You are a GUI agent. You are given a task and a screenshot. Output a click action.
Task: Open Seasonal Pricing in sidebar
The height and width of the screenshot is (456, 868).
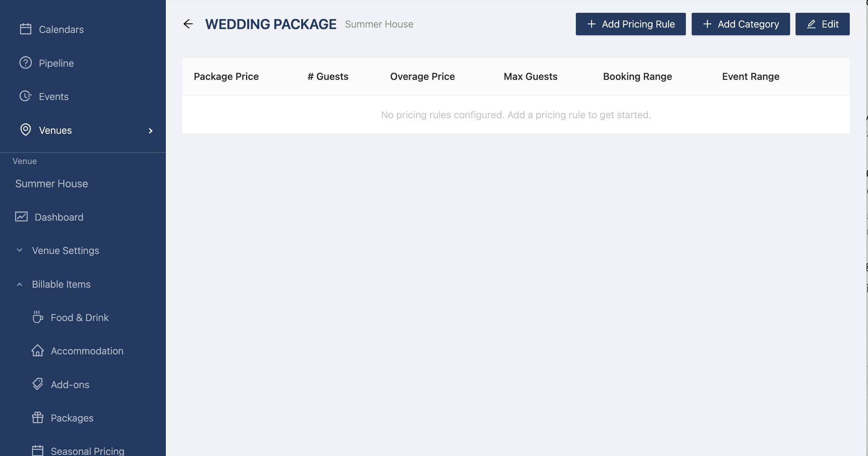click(87, 451)
